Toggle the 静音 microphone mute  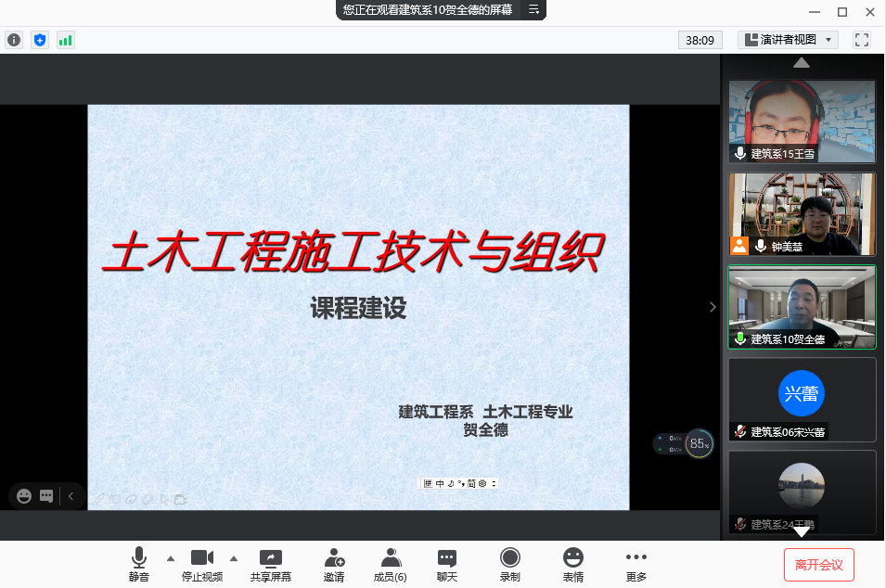coord(138,564)
